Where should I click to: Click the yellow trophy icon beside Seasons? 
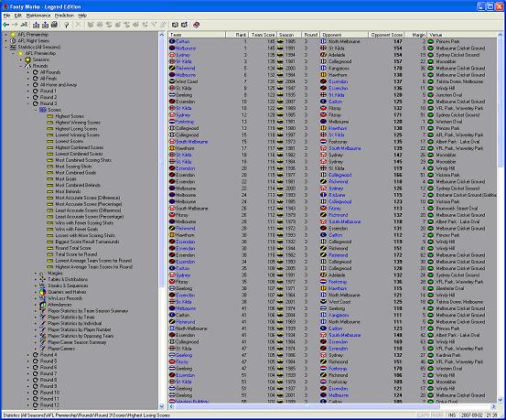click(x=27, y=59)
